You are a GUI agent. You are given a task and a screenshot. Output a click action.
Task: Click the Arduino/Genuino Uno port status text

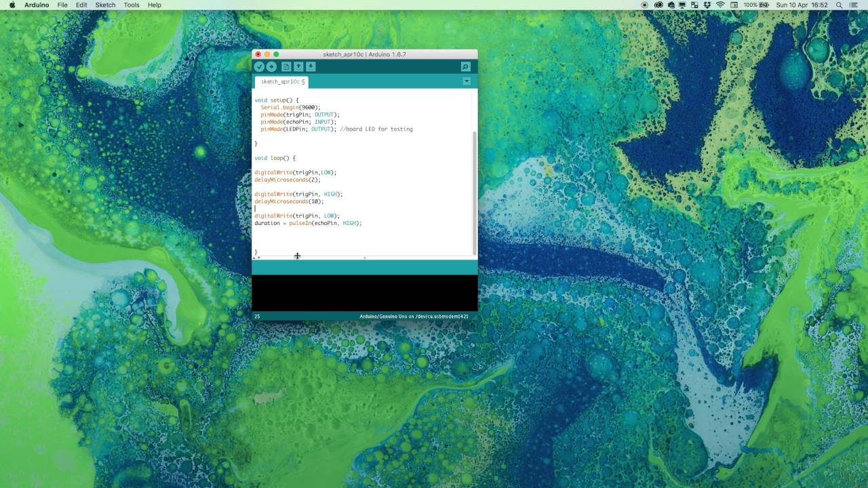tap(414, 317)
